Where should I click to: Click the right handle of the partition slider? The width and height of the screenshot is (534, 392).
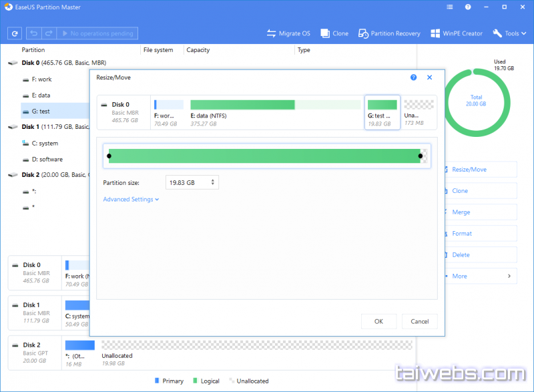coord(421,156)
